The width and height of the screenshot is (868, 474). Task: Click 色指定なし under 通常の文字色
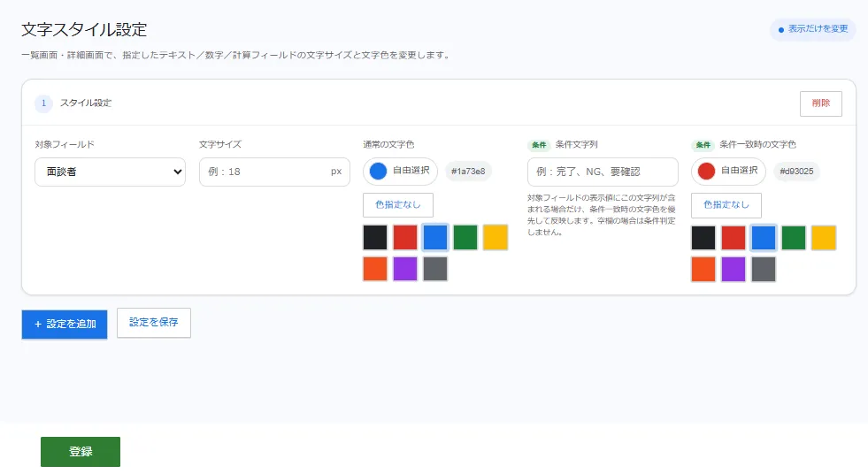tap(398, 205)
